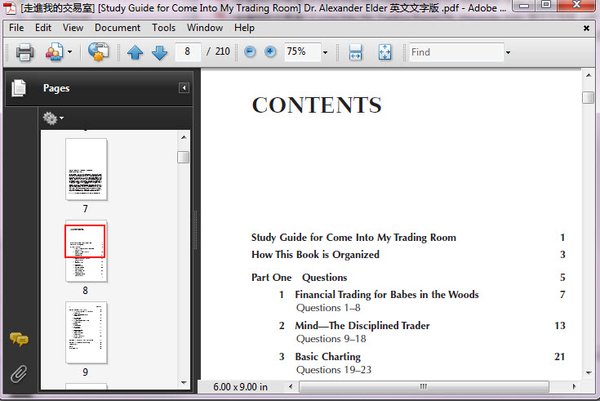Click the Pages panel icon

pos(19,88)
